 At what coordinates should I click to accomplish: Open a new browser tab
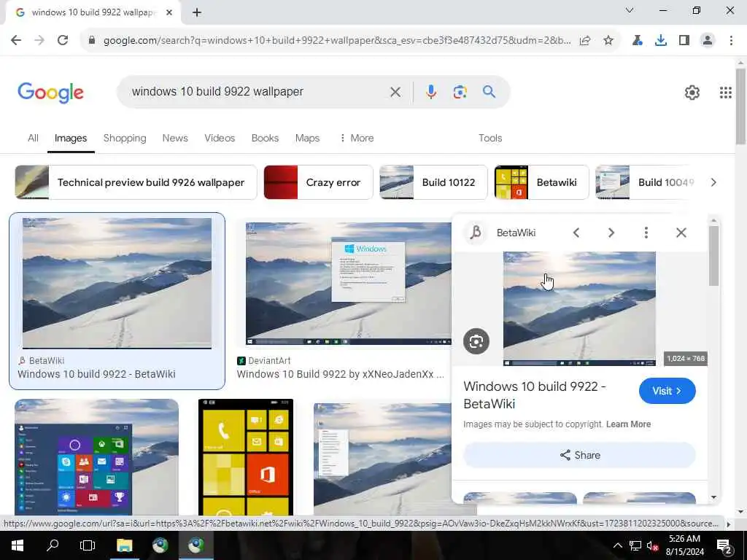coord(197,12)
